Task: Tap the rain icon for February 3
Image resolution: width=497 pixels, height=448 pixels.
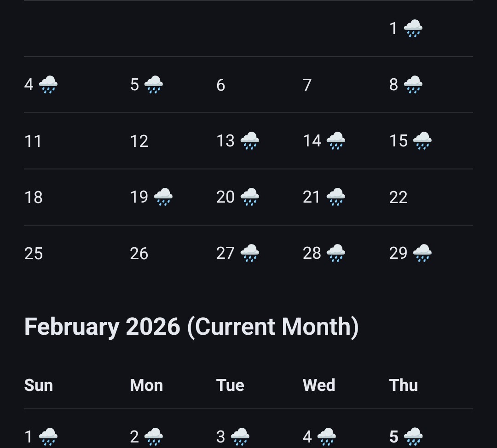Action: pos(240,436)
